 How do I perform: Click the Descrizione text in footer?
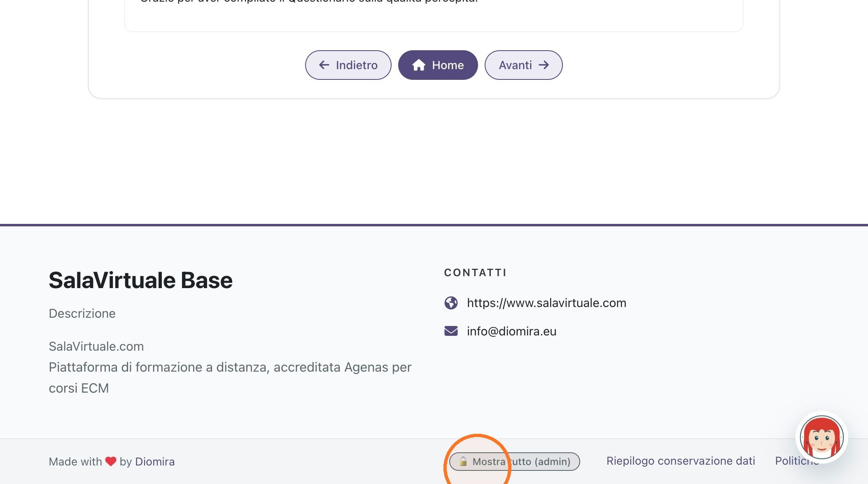tap(82, 314)
